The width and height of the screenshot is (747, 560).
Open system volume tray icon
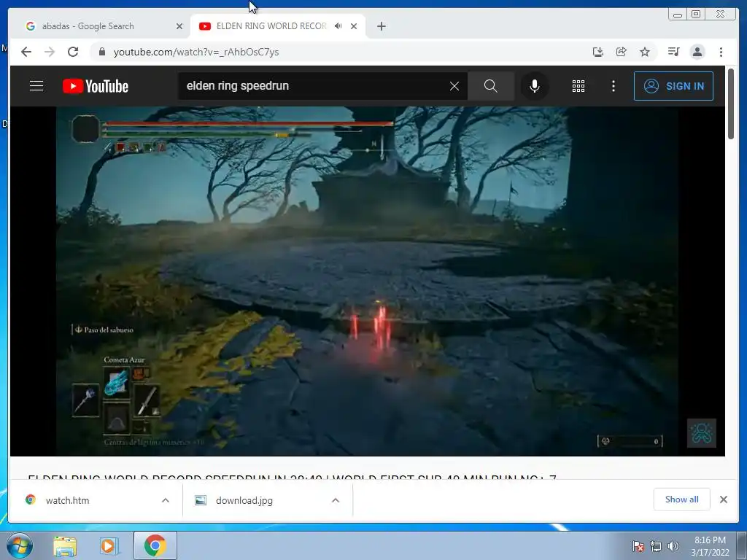(673, 546)
